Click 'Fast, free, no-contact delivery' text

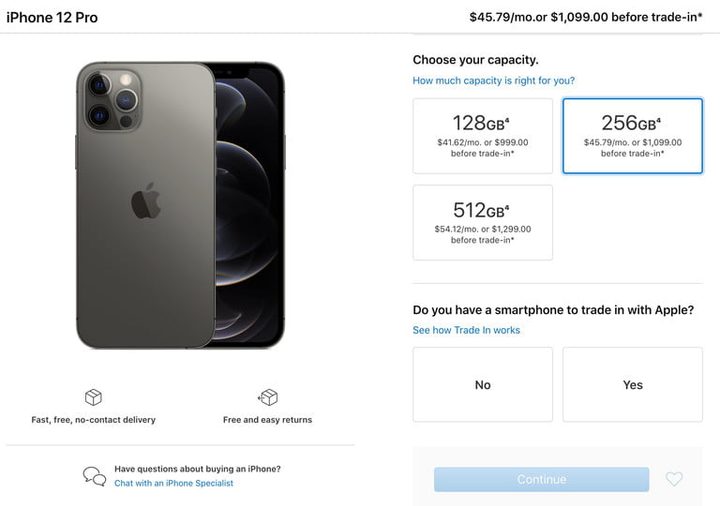[93, 420]
